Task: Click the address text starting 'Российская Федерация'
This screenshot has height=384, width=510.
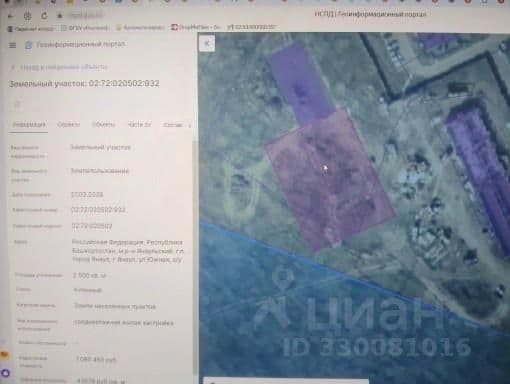Action: pos(128,251)
